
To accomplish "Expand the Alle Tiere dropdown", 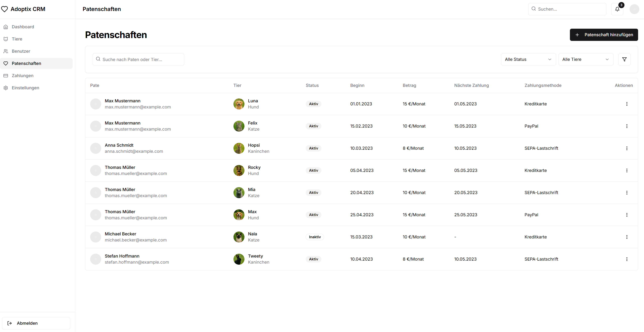I will (586, 59).
